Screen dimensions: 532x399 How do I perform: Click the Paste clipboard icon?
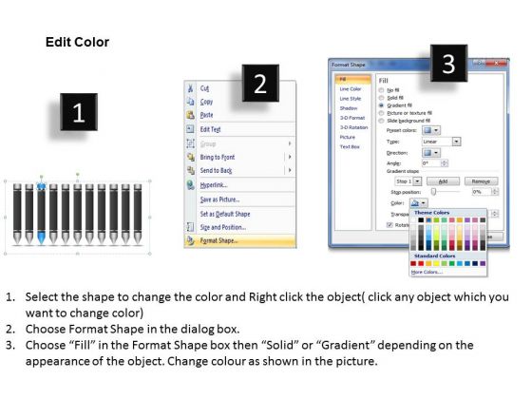191,115
